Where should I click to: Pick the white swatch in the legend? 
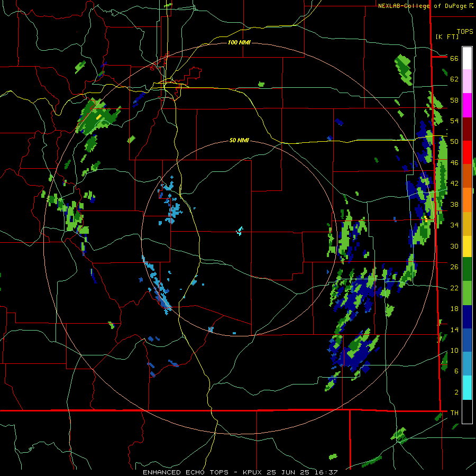coord(467,58)
